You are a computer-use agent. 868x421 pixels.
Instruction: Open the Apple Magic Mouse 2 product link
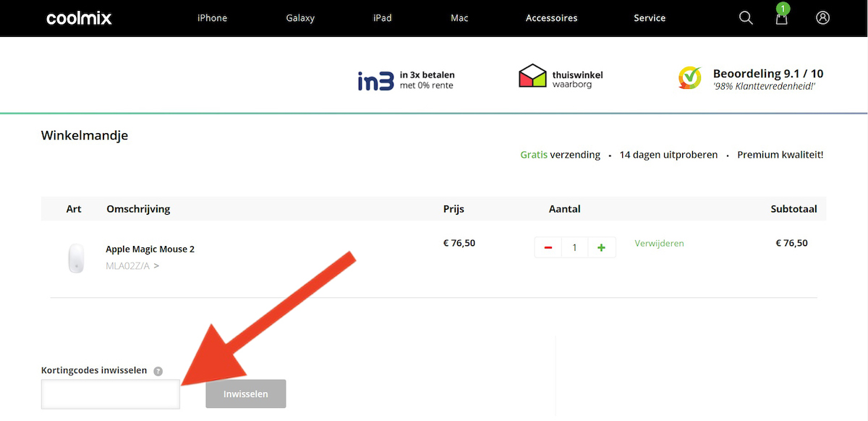[150, 249]
